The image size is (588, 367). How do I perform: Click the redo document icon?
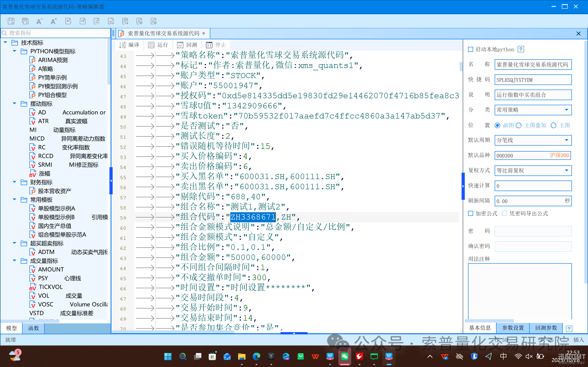point(82,21)
